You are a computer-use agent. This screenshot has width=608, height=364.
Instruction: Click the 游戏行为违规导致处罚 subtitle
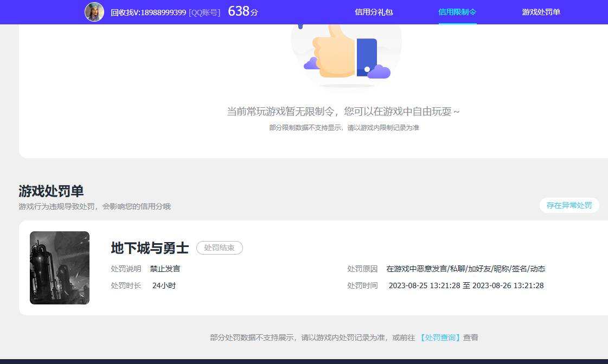tap(94, 206)
